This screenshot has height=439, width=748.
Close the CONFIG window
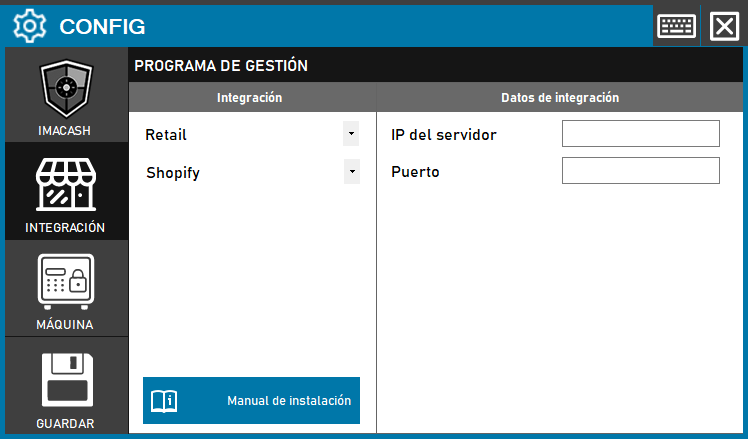click(x=723, y=26)
